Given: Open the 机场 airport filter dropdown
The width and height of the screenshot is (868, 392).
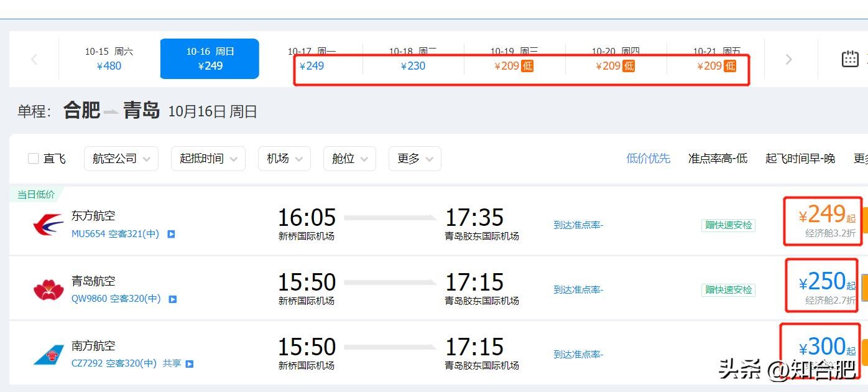Looking at the screenshot, I should pyautogui.click(x=284, y=159).
